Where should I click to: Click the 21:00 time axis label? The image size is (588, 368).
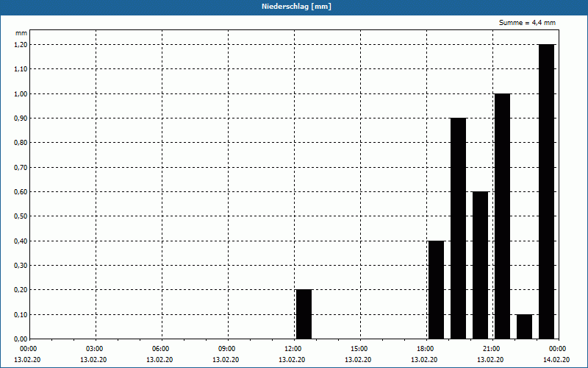pos(492,349)
